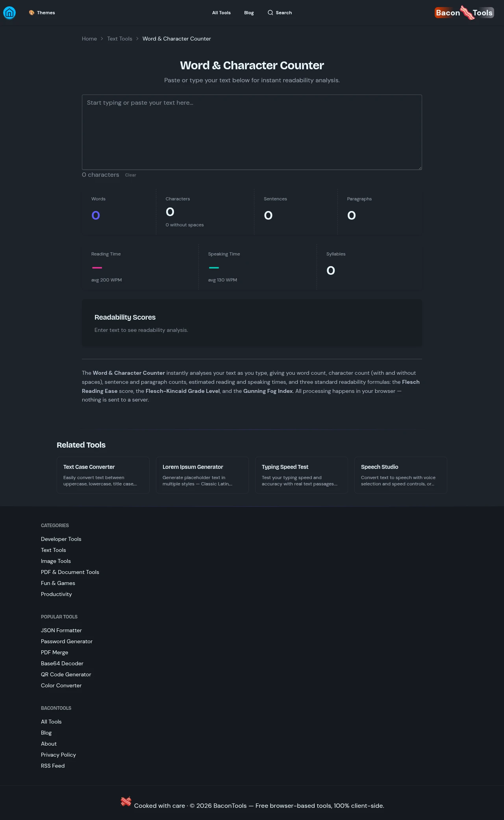Click the bacon icon in footer
Image resolution: width=504 pixels, height=820 pixels.
[x=126, y=801]
